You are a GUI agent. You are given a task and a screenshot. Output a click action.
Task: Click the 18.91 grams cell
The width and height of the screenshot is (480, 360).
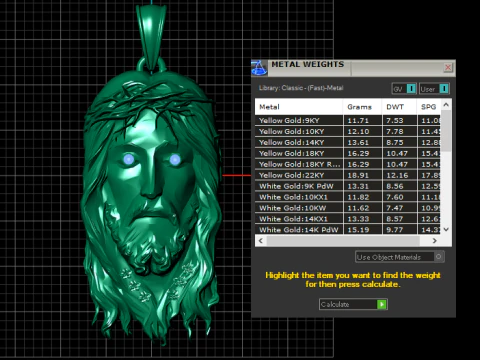coord(363,175)
